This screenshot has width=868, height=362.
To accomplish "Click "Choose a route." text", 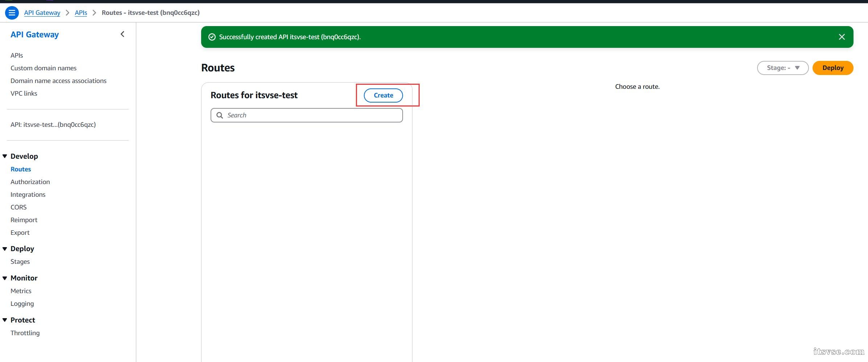I will (x=637, y=87).
